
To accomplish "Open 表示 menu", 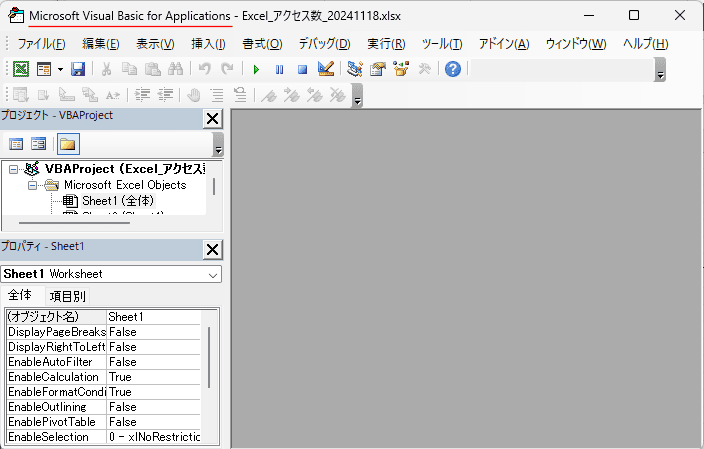I will coord(155,44).
